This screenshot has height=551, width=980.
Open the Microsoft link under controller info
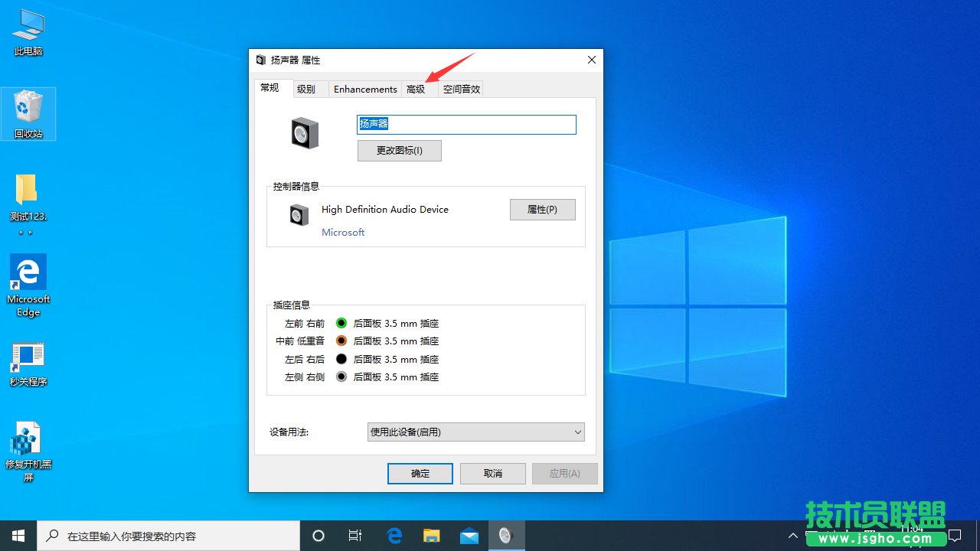point(342,232)
